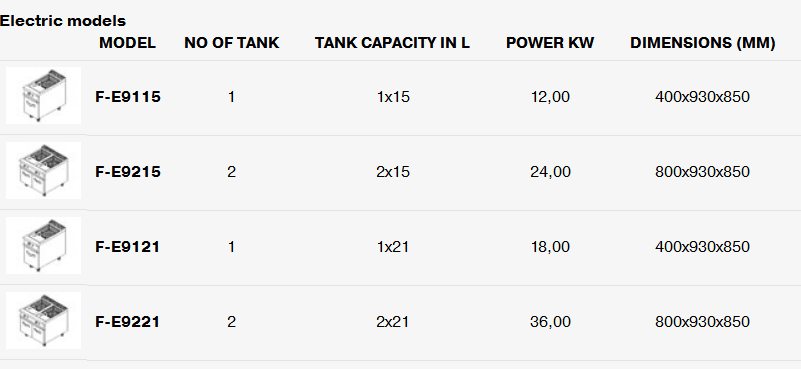The width and height of the screenshot is (801, 369).
Task: Click the Electric models heading
Action: click(63, 21)
